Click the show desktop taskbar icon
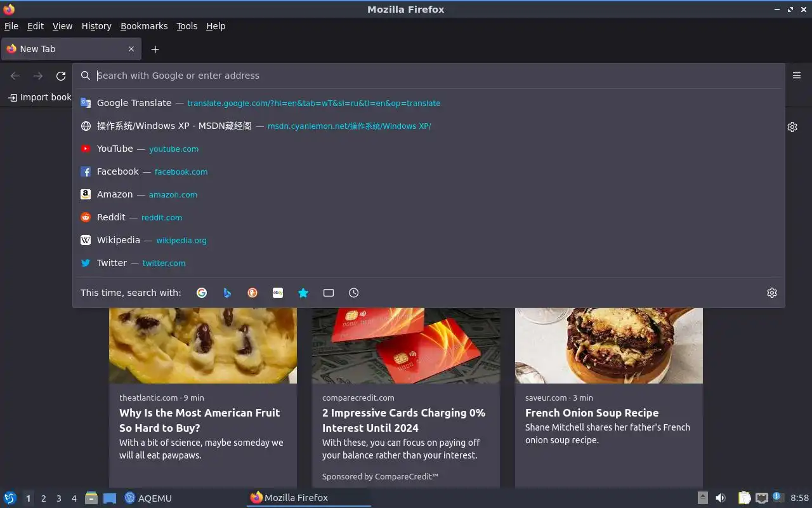Screen dimensions: 812x508 tap(110, 498)
